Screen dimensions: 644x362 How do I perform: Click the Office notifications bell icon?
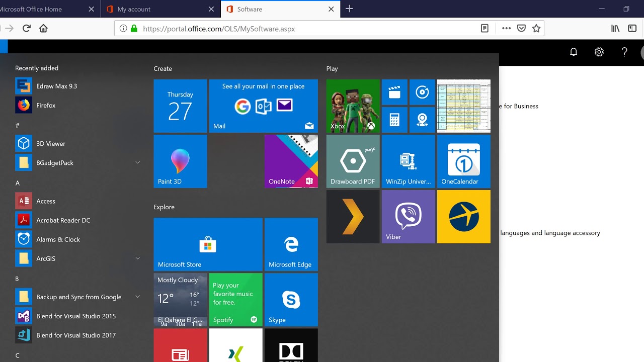pos(574,52)
